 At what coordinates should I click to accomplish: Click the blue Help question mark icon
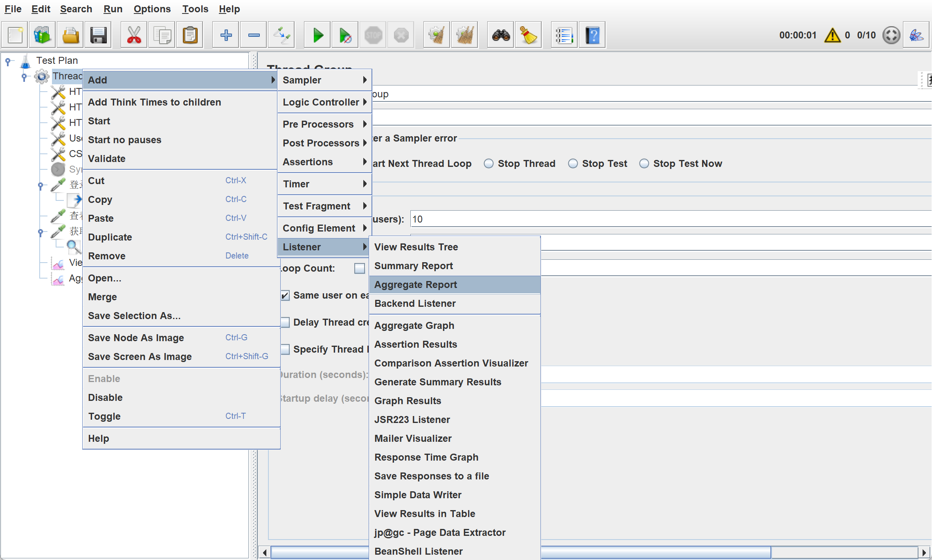pyautogui.click(x=592, y=35)
